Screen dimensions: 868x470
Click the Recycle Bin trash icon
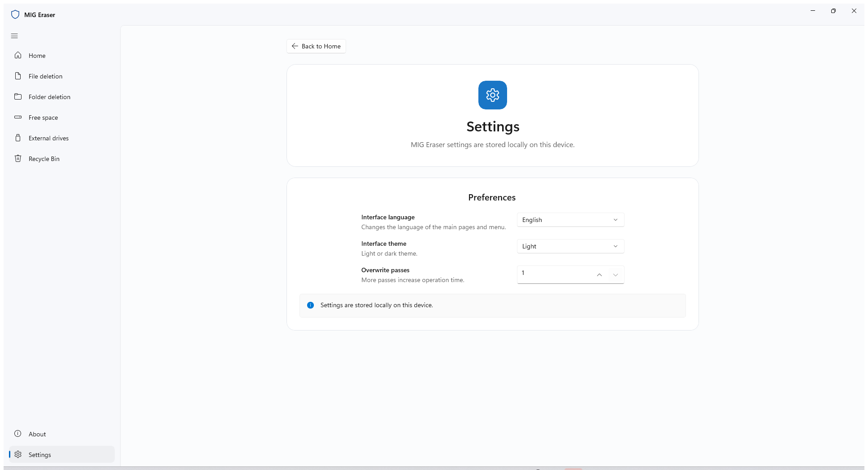[x=18, y=158]
